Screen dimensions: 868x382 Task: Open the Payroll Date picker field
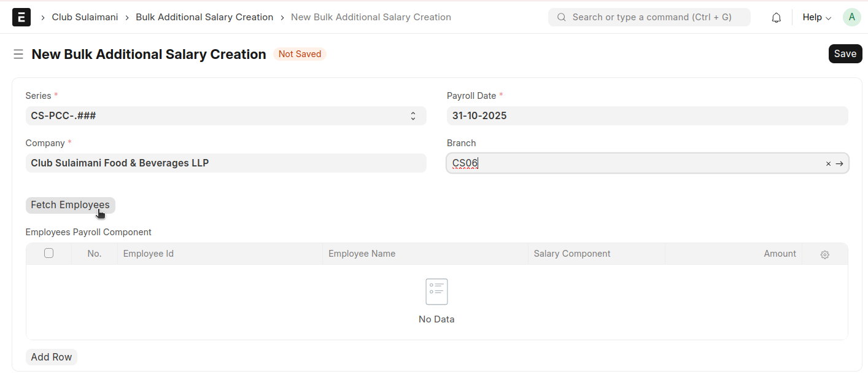[647, 115]
